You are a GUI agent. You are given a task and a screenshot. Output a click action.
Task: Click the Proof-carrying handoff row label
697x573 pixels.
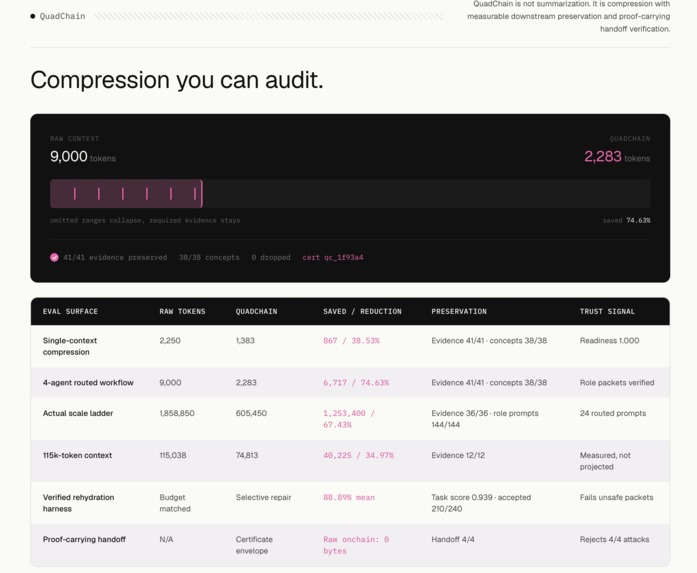click(x=84, y=540)
